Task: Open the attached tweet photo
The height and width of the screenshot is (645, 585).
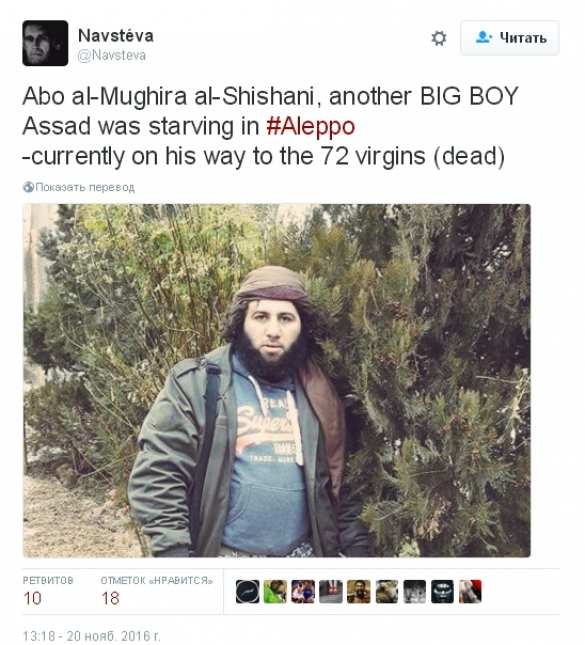Action: (276, 381)
